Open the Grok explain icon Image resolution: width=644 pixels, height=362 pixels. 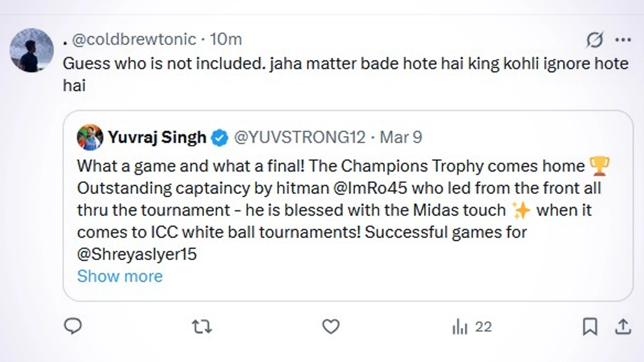click(x=595, y=40)
